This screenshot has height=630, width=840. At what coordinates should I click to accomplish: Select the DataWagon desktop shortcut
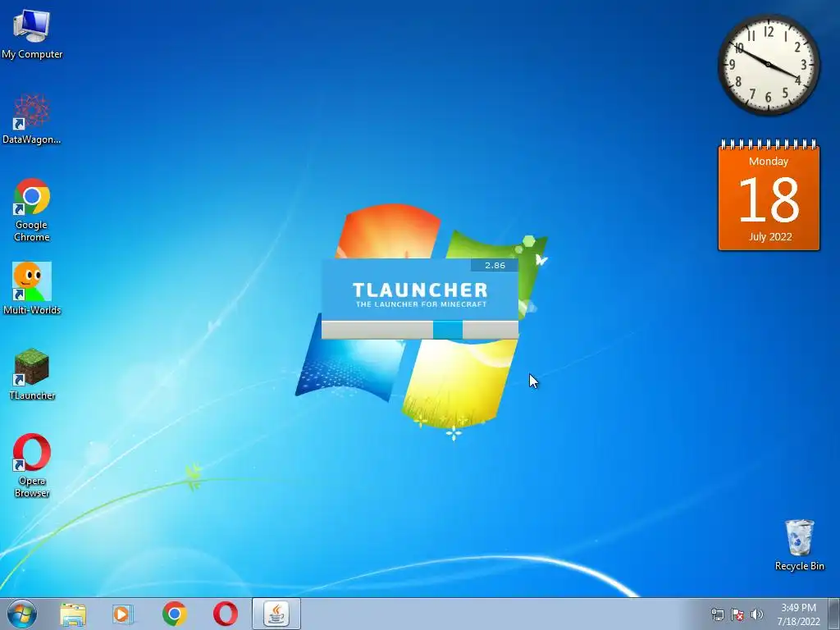tap(32, 119)
